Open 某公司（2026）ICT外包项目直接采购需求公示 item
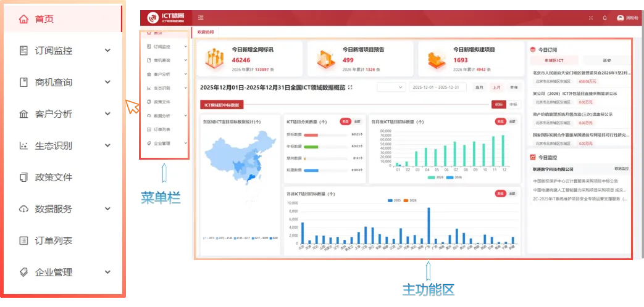 pos(575,94)
